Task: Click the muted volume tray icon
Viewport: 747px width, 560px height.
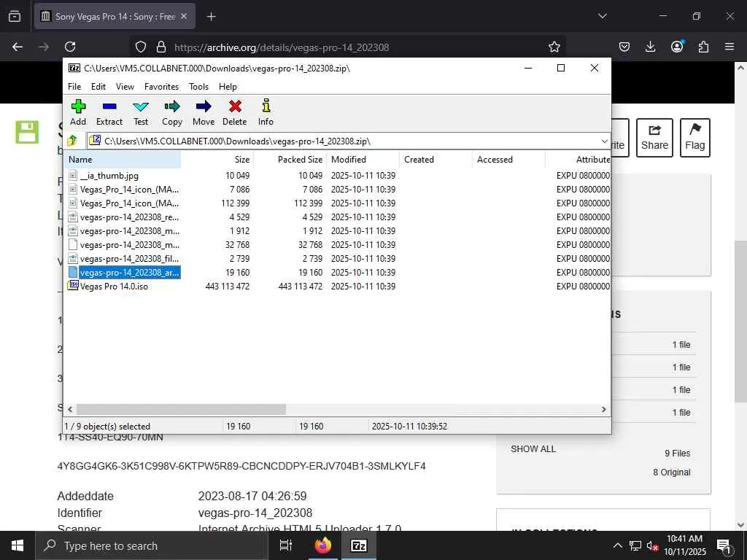Action: (651, 545)
